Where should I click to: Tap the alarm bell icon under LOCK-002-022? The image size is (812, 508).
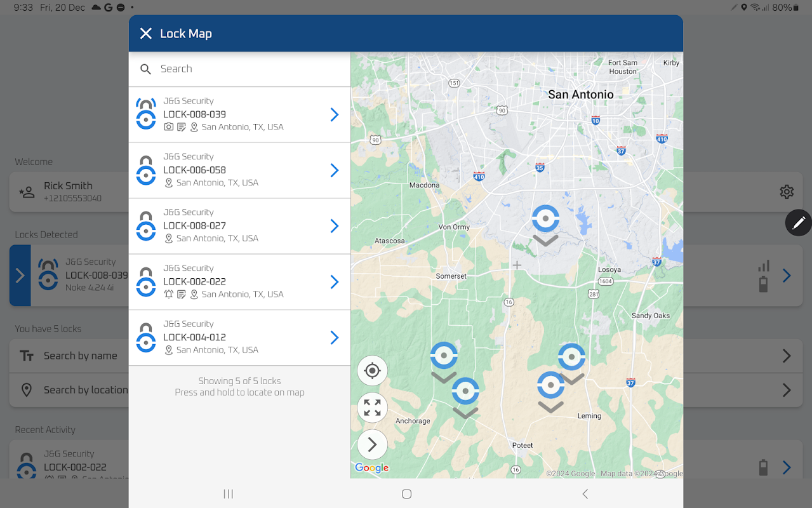(x=168, y=294)
